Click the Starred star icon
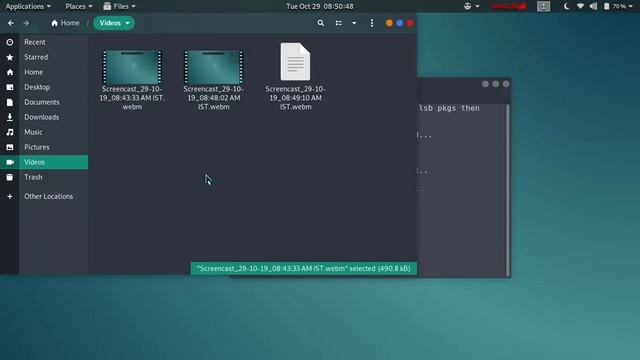Screen dimensions: 640x360 [10, 57]
